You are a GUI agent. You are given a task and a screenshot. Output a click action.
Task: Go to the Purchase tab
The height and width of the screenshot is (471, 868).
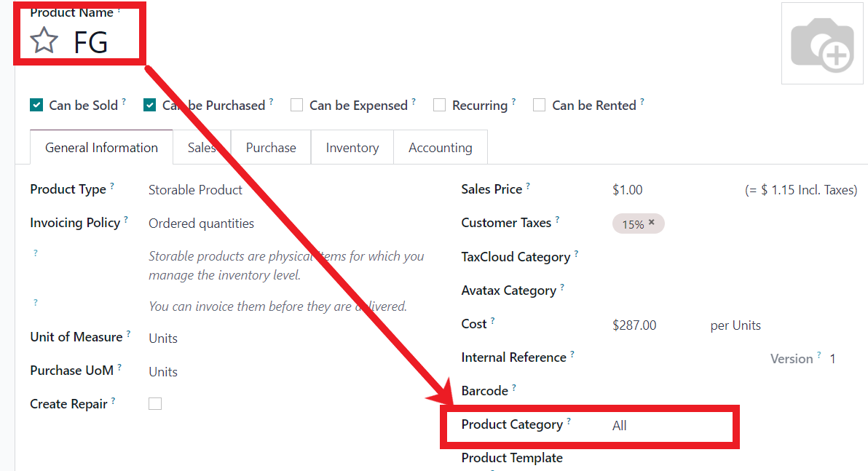[x=271, y=147]
